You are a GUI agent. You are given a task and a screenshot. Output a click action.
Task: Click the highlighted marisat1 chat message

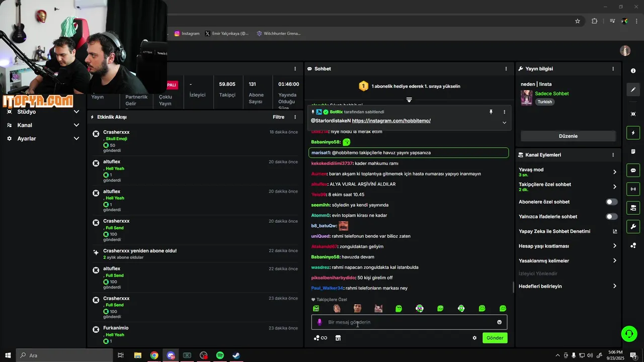tap(409, 152)
